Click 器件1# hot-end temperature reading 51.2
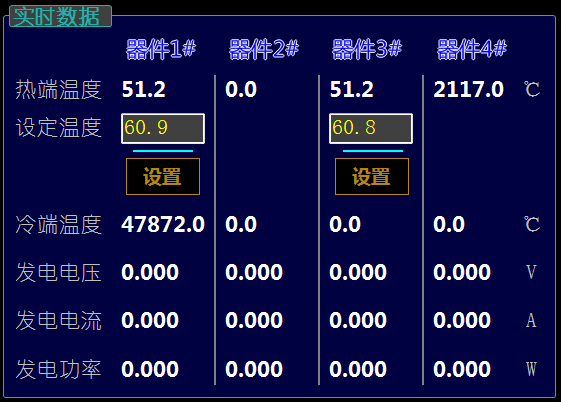Image resolution: width=561 pixels, height=402 pixels. coord(143,89)
